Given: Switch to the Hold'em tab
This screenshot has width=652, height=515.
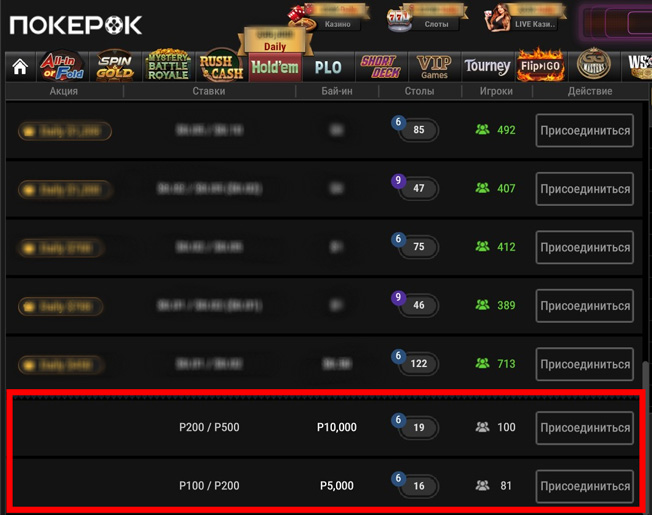Looking at the screenshot, I should [x=275, y=67].
